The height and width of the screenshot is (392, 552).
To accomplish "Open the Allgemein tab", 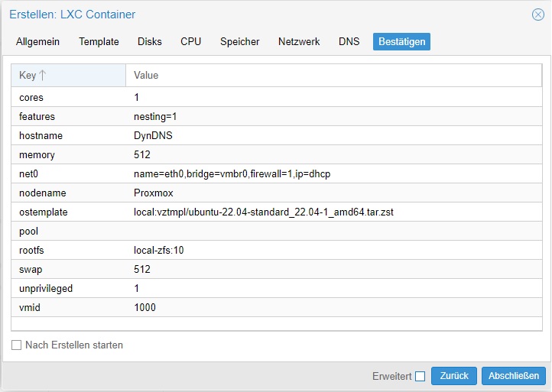I will [x=37, y=41].
